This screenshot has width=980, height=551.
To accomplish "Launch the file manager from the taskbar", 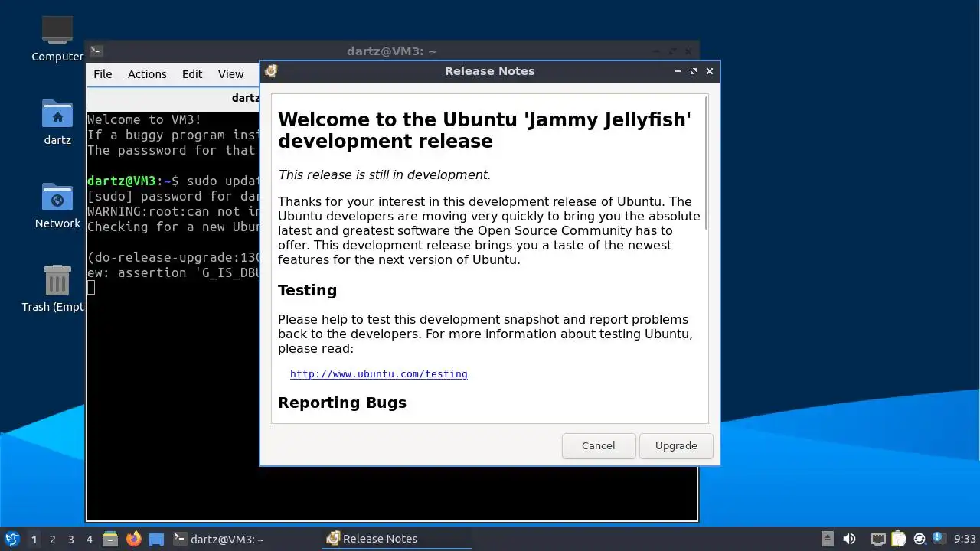I will [x=110, y=539].
